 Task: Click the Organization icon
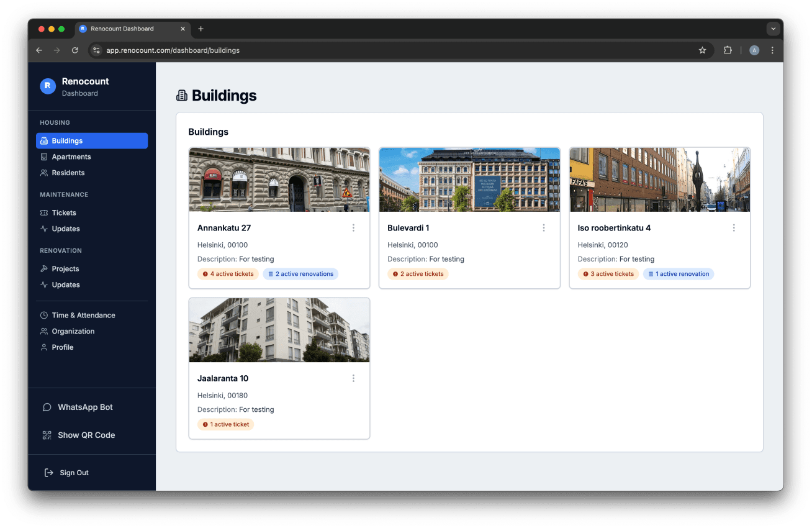point(43,331)
